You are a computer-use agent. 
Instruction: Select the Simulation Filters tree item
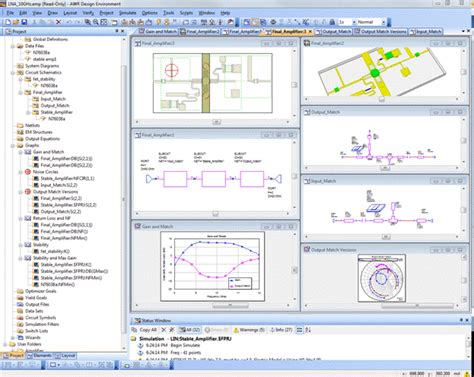[x=42, y=324]
